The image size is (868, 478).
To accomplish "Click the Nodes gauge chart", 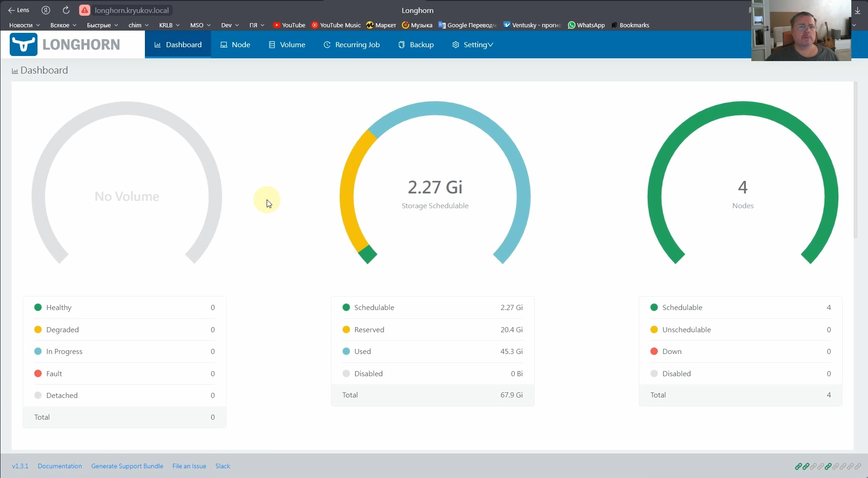I will 743,183.
